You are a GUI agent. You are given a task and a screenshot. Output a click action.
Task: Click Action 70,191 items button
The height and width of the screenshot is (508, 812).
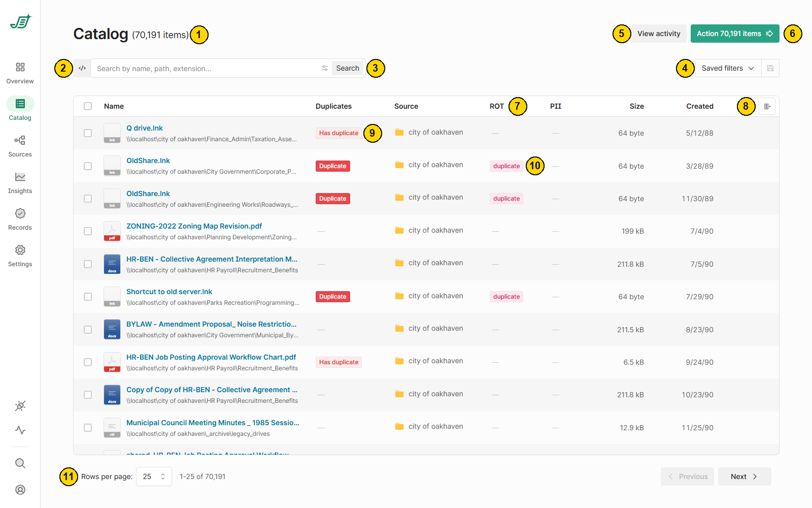click(x=735, y=34)
